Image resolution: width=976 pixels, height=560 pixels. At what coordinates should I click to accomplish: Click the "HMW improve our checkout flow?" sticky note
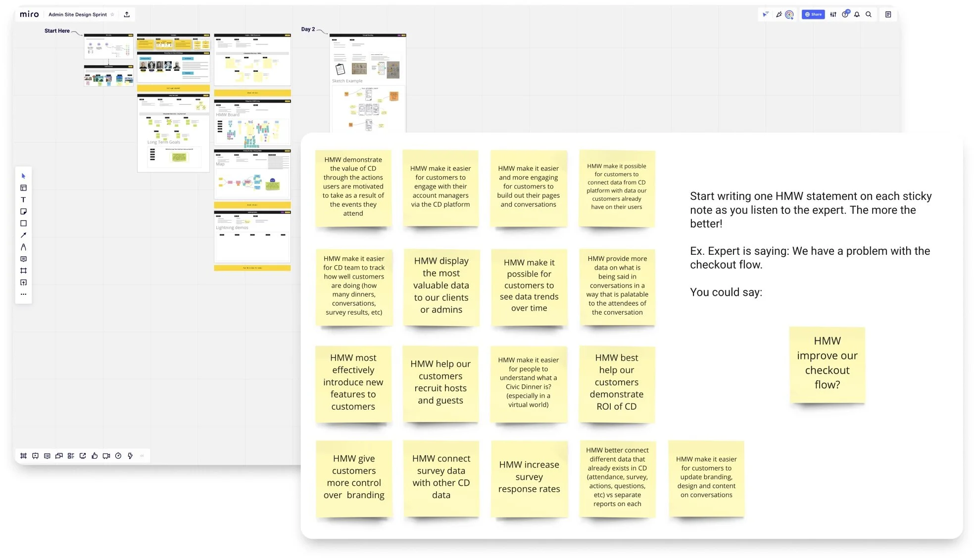[827, 364]
